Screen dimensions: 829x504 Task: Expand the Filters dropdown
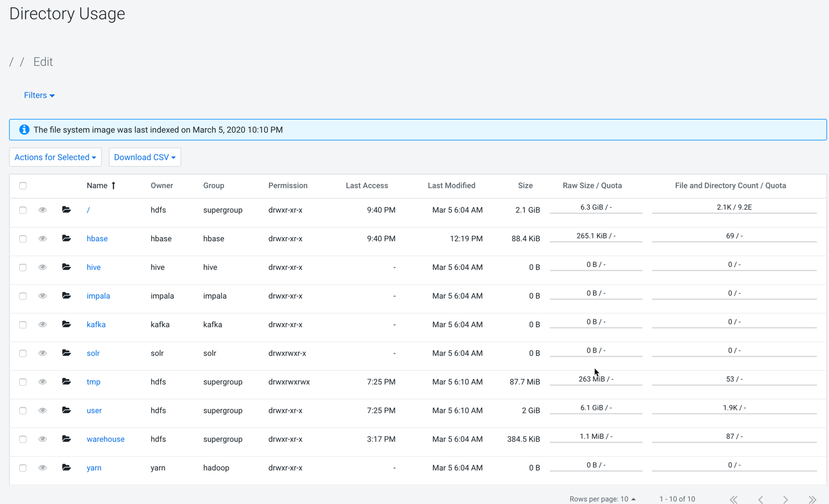[x=39, y=96]
